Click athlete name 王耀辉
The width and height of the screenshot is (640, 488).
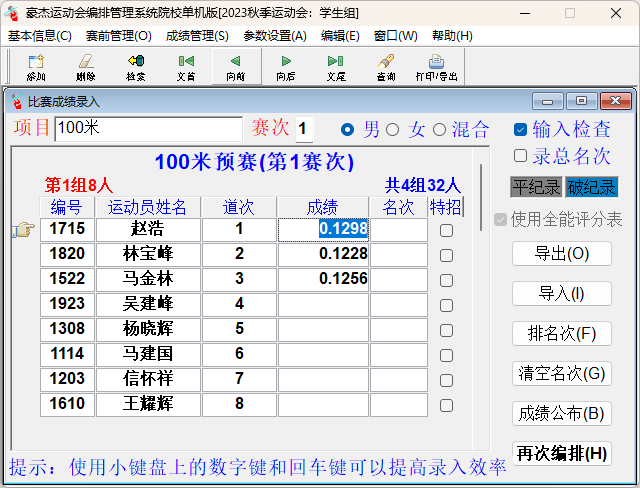(x=148, y=405)
